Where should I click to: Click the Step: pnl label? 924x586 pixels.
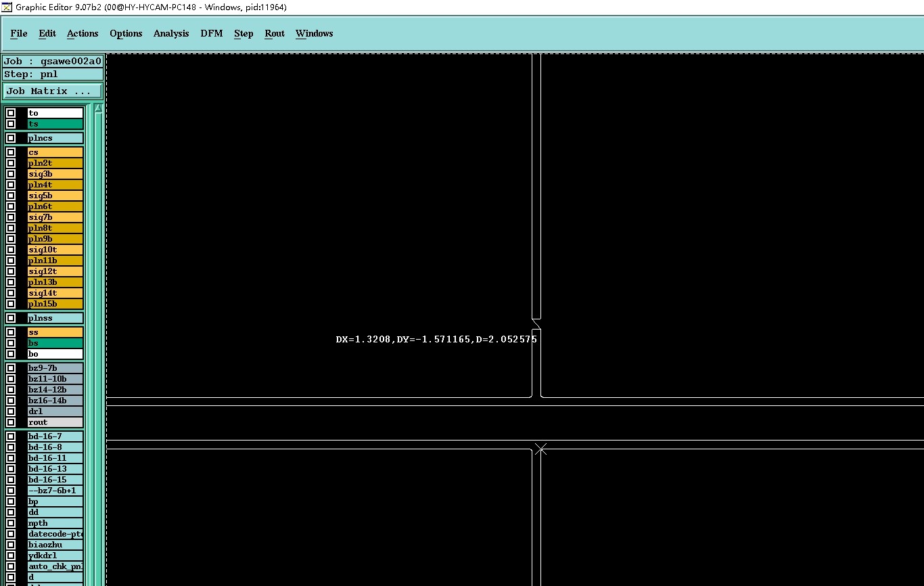53,74
